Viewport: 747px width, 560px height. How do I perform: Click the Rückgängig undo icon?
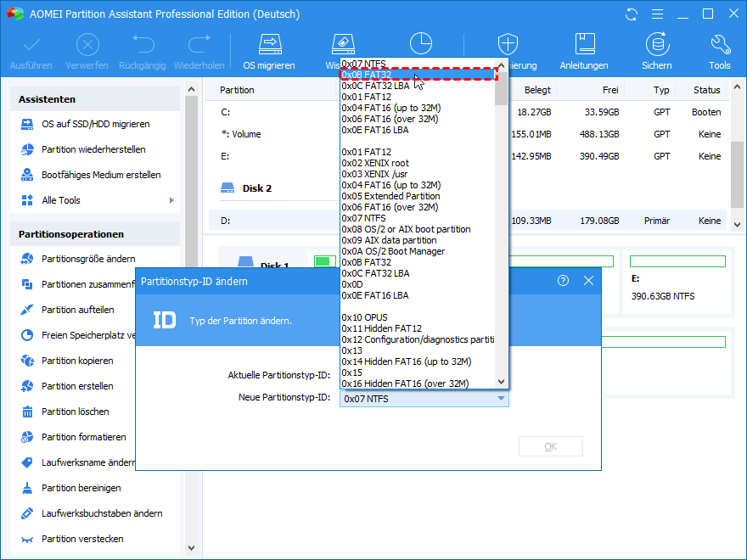143,44
